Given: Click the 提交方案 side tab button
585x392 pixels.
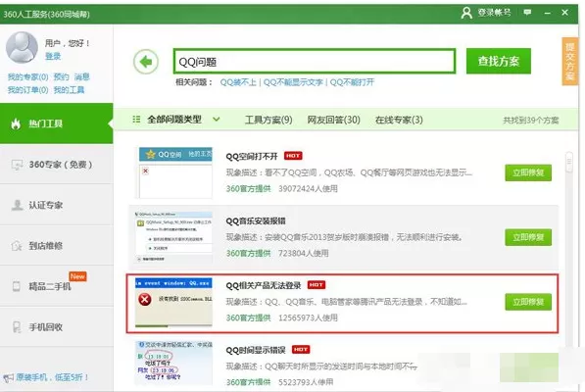Looking at the screenshot, I should click(x=569, y=62).
